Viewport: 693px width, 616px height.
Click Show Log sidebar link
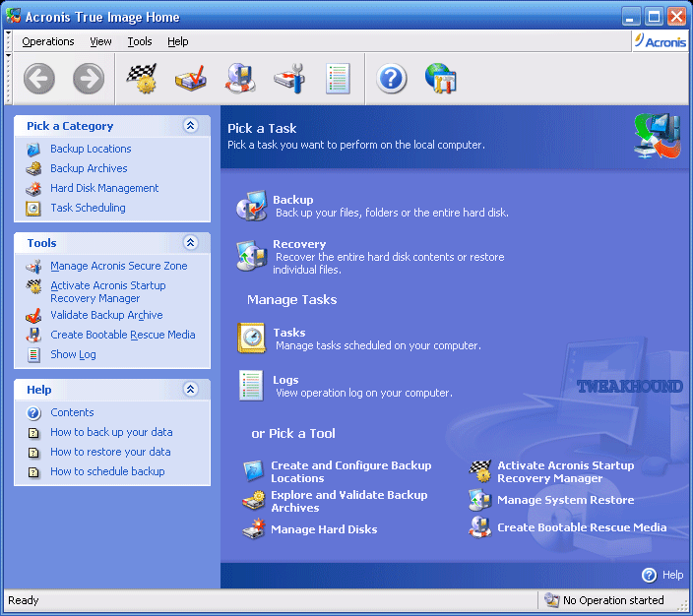(73, 355)
